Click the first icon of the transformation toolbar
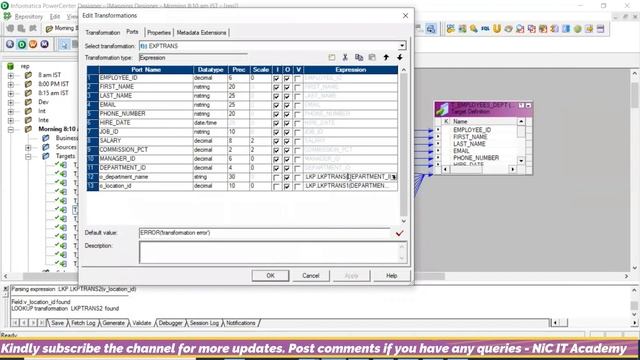Screen dimensions: 640x360 [451, 29]
